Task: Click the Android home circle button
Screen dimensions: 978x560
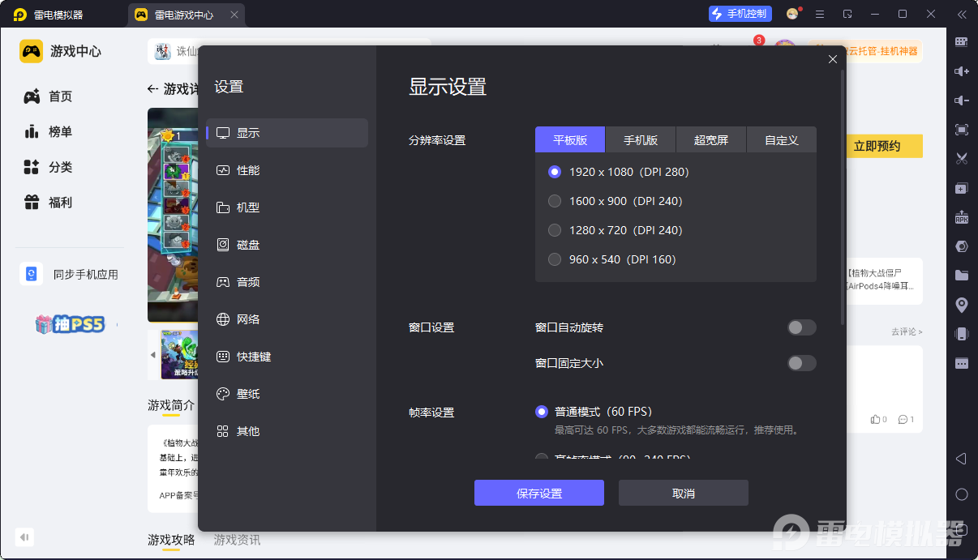Action: tap(962, 494)
